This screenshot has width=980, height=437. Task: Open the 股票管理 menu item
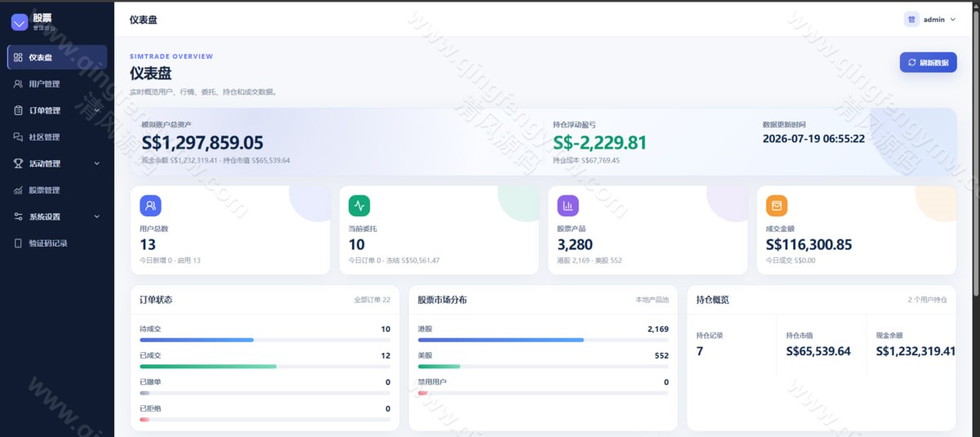click(57, 190)
